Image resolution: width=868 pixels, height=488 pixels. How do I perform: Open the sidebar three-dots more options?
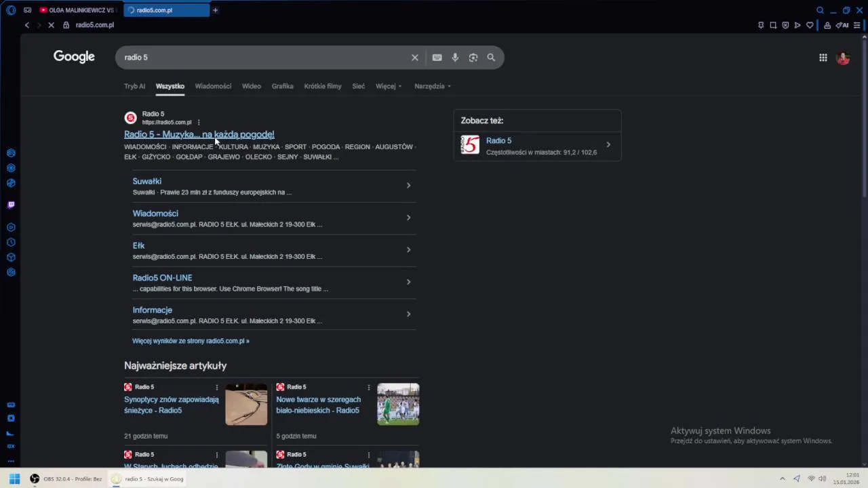pos(11,461)
